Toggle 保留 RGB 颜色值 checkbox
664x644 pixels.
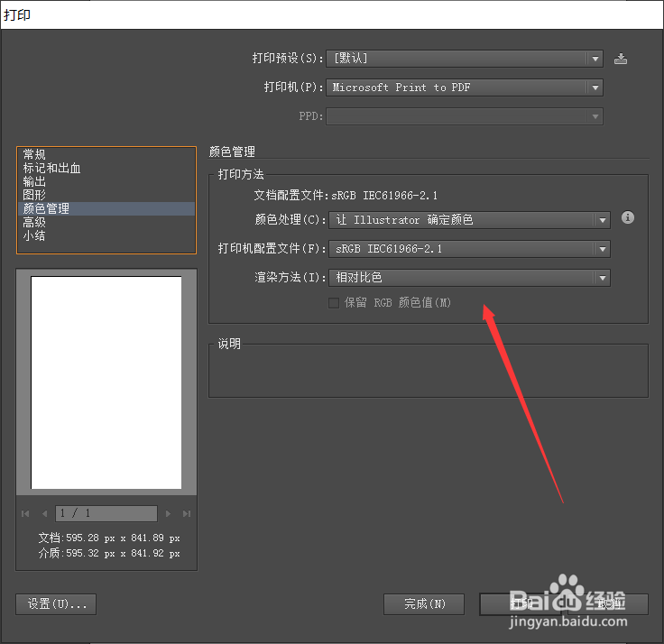(x=334, y=303)
